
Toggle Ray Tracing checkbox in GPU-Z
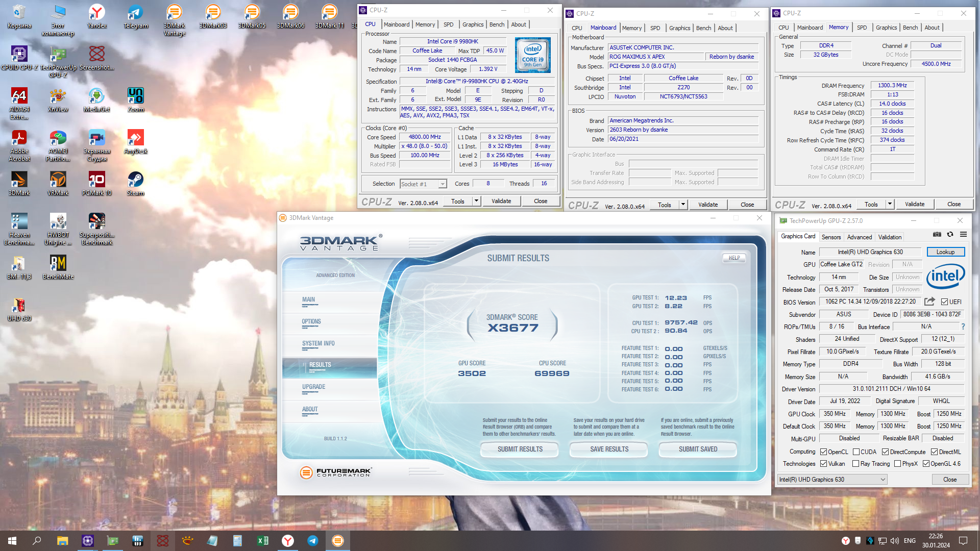coord(855,464)
